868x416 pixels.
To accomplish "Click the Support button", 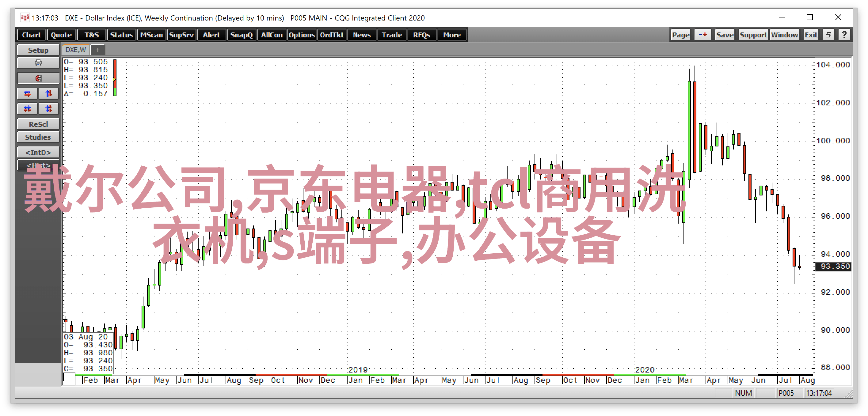I will (x=753, y=35).
